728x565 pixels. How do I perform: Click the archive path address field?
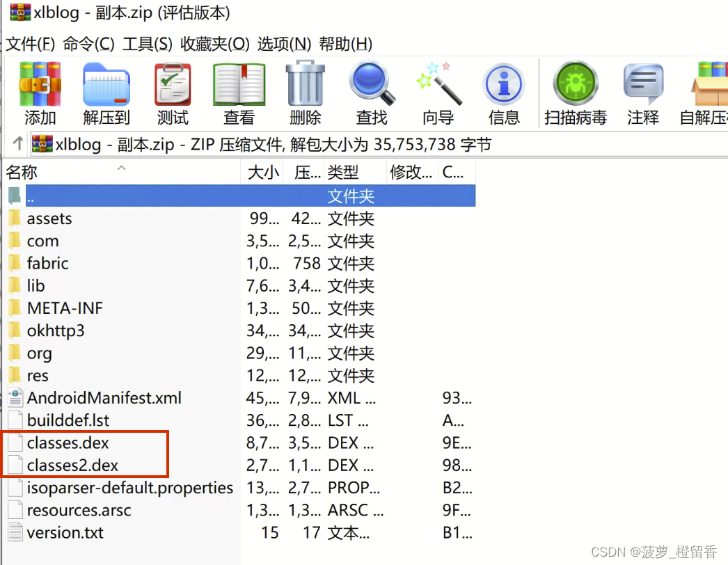pos(379,144)
